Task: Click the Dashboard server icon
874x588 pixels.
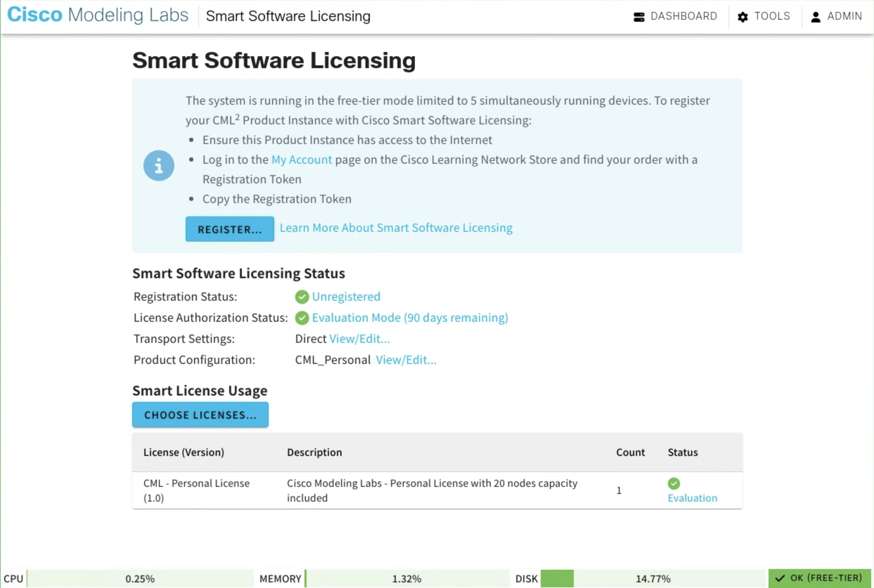Action: tap(639, 17)
